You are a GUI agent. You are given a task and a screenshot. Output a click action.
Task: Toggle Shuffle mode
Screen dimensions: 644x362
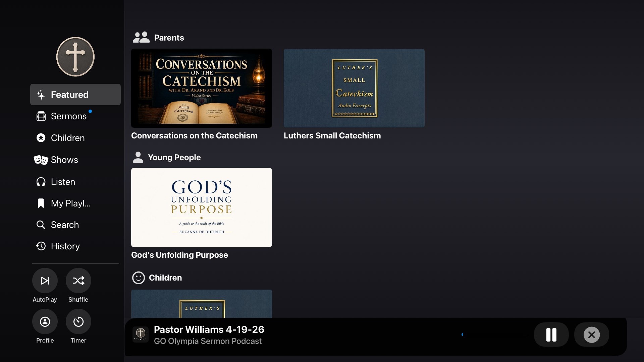(78, 281)
